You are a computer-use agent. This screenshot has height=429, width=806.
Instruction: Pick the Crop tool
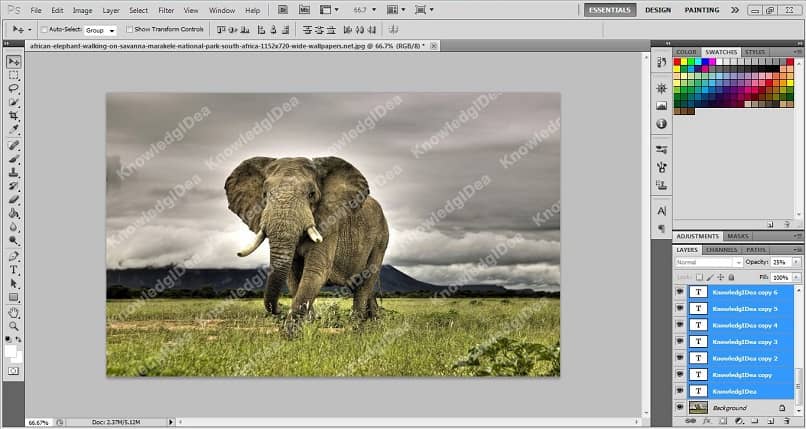14,116
